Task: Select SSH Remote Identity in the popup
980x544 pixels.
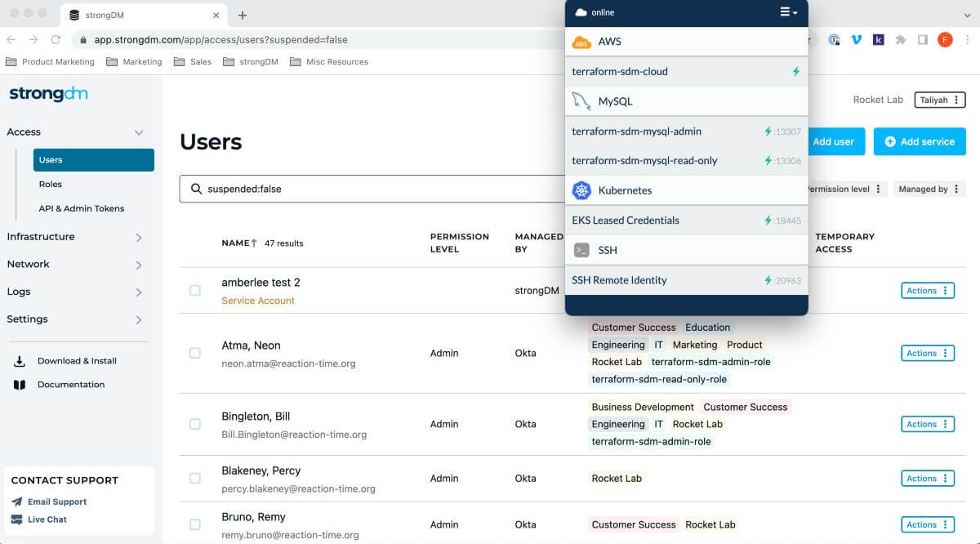Action: coord(687,280)
